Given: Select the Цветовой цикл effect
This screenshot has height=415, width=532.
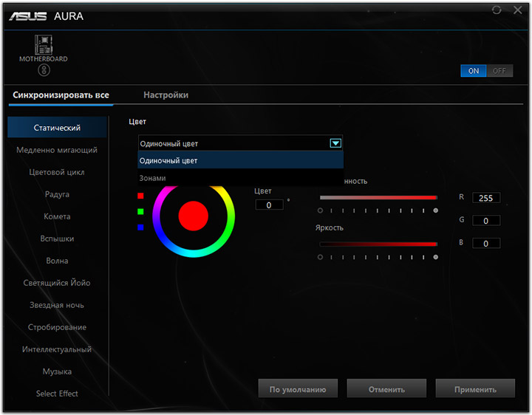Looking at the screenshot, I should click(x=57, y=172).
